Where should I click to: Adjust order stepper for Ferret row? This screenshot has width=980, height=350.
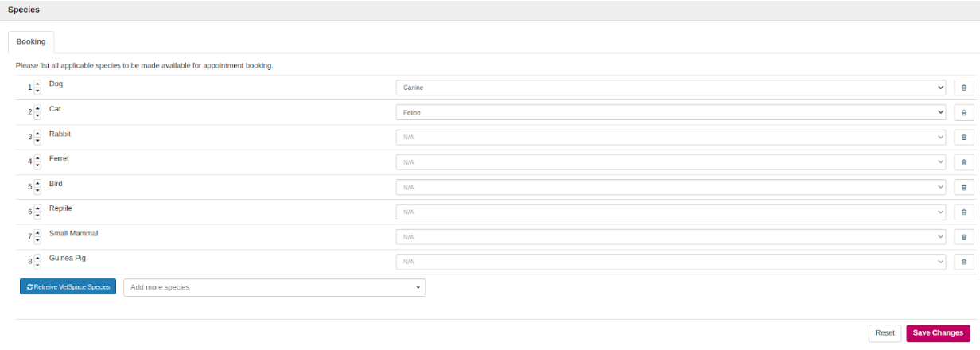click(37, 162)
